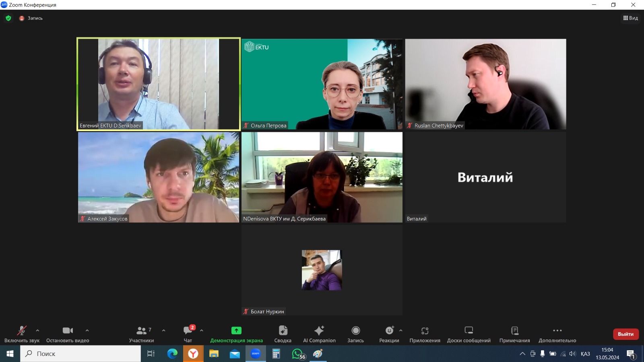Screen dimensions: 644x362
Task: Open Доски сообщений whiteboards
Action: pos(469,334)
